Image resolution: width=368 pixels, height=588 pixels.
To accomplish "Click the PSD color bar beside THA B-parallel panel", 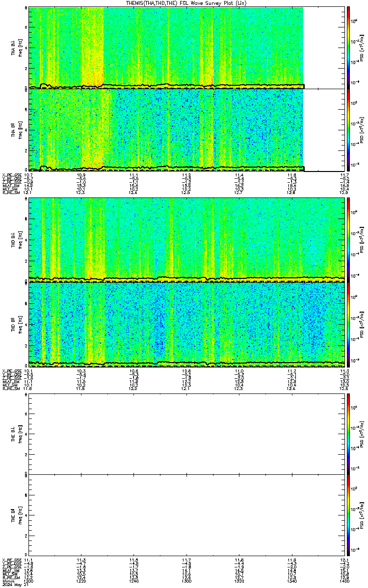I will tap(348, 130).
